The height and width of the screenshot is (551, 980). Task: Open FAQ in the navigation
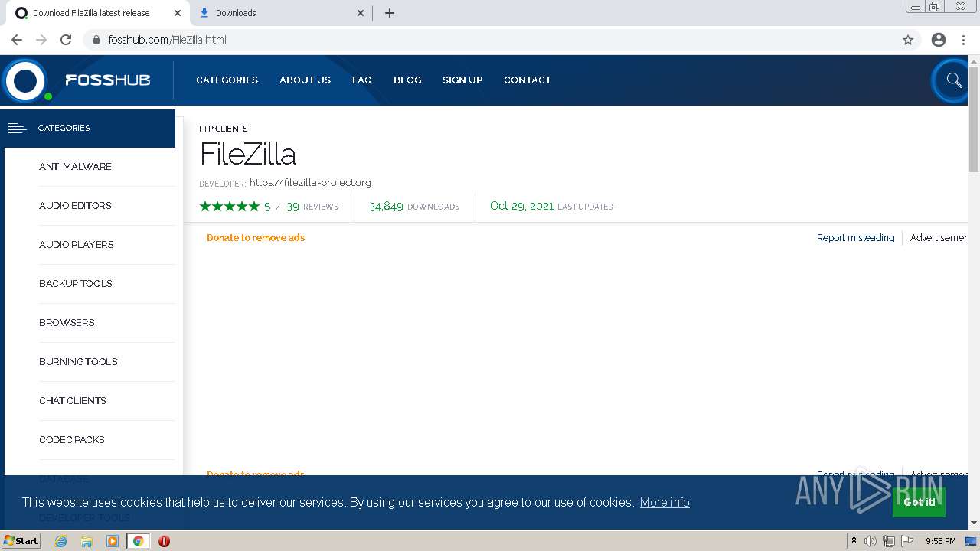click(x=362, y=80)
